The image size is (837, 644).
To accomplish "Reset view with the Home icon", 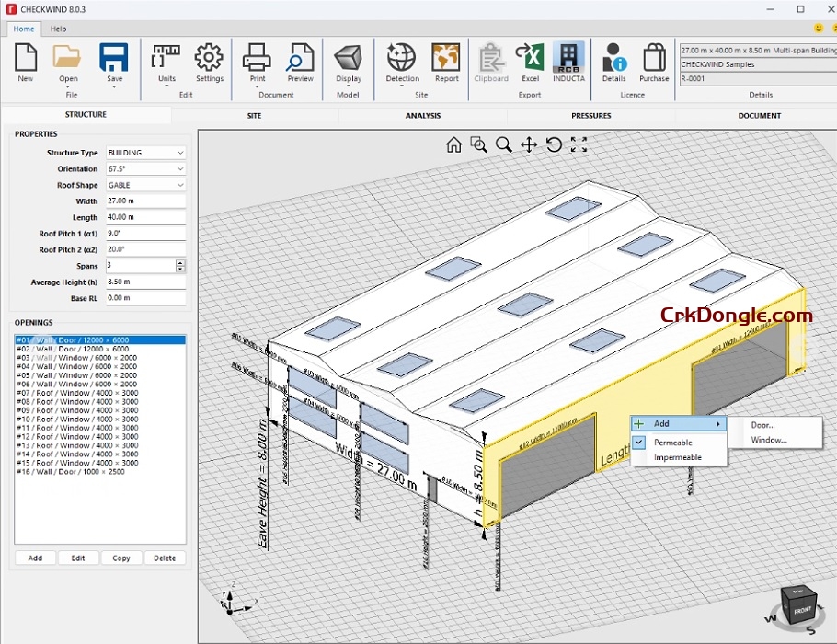I will point(453,144).
